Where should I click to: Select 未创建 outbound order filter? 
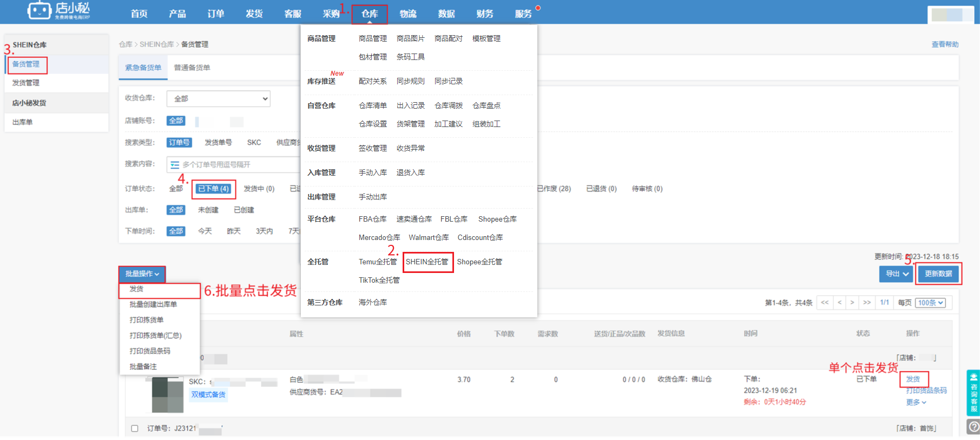(208, 210)
